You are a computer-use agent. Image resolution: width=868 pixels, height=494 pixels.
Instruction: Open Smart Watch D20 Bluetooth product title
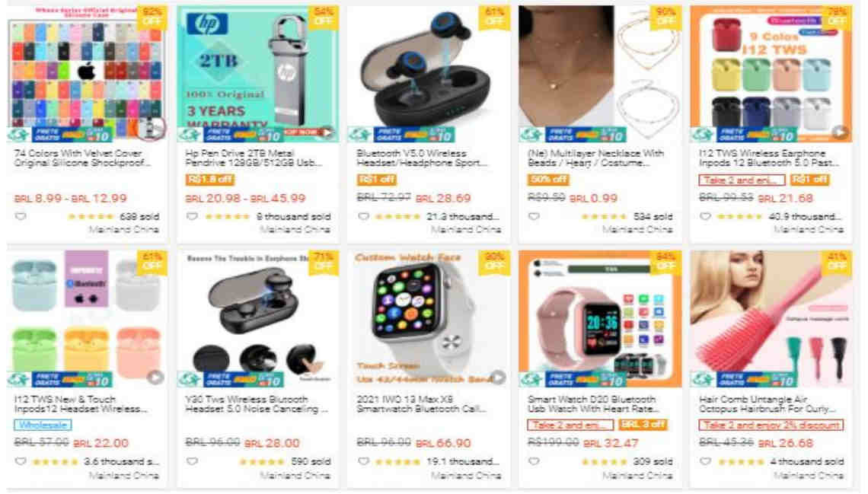[x=593, y=404]
